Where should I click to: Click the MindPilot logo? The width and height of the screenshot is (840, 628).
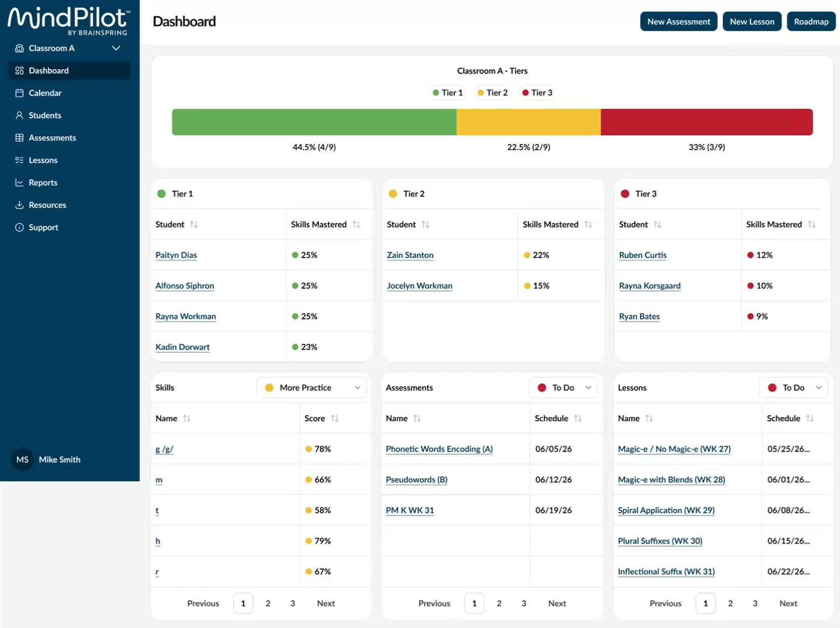(x=69, y=21)
